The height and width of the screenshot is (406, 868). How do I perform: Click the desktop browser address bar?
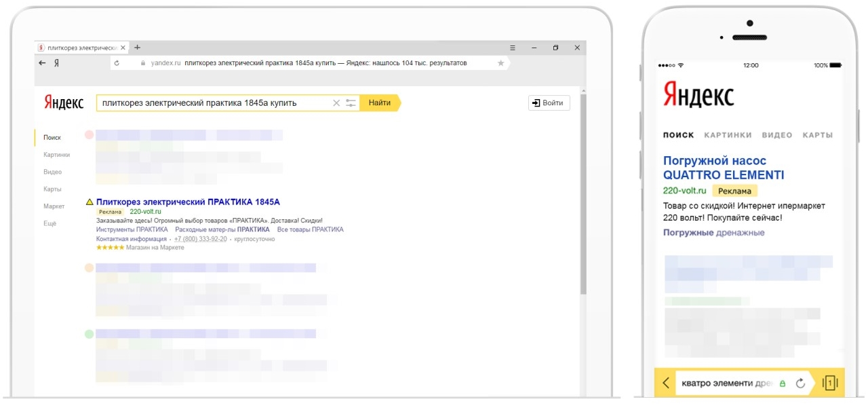(311, 62)
